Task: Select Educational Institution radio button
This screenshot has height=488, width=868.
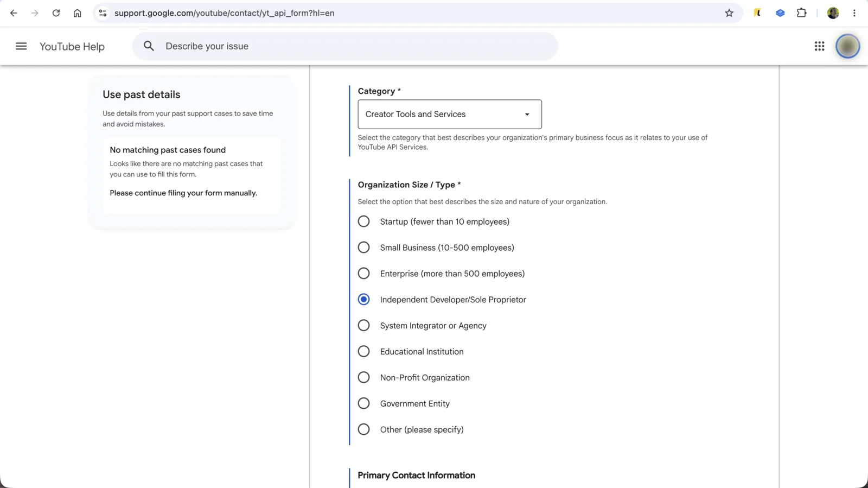Action: 363,351
